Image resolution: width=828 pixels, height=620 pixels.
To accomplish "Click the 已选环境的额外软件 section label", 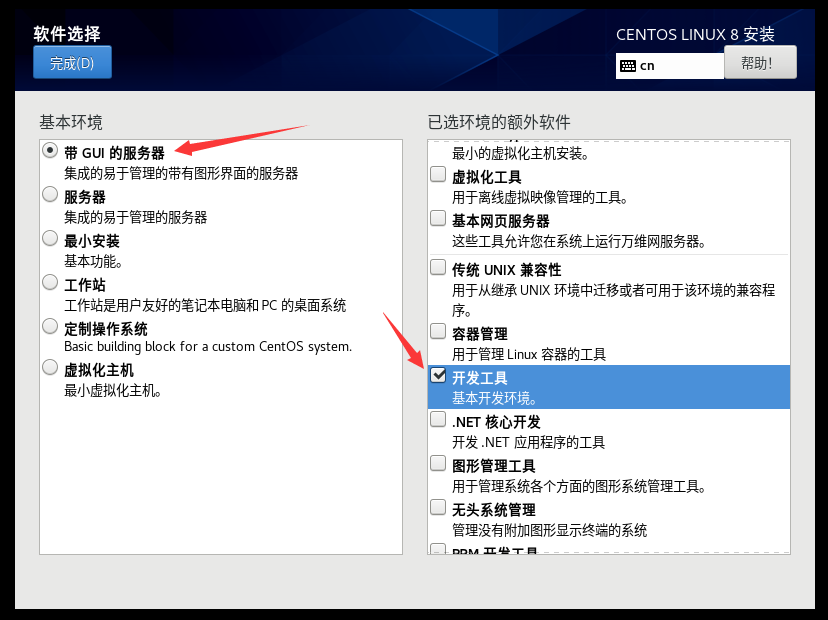I will pyautogui.click(x=499, y=123).
